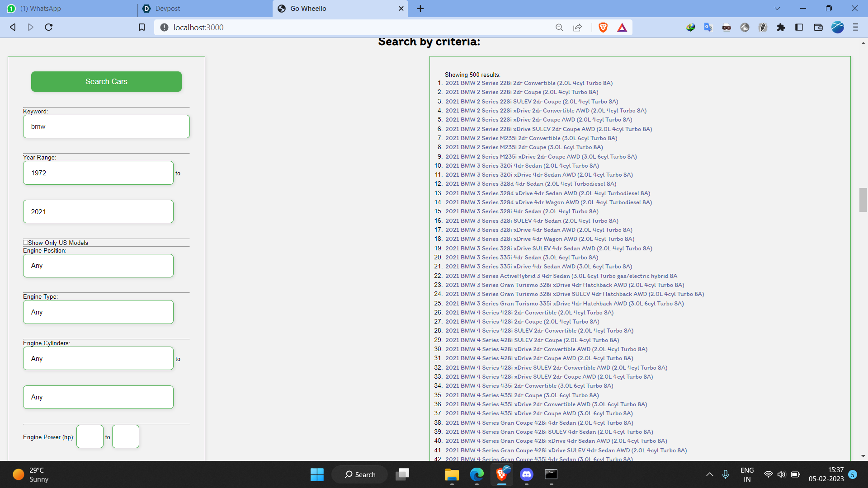Viewport: 868px width, 488px height.
Task: Toggle the browser sidebar panel icon
Action: (799, 28)
